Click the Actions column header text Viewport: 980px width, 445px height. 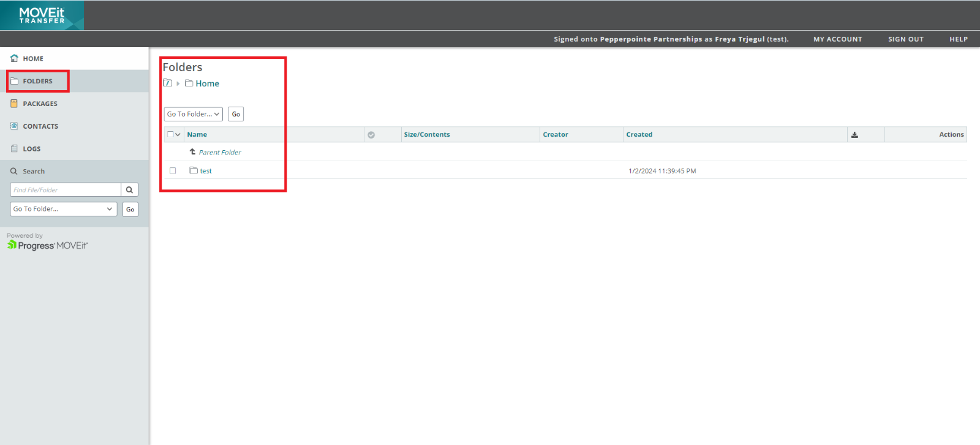pyautogui.click(x=951, y=135)
